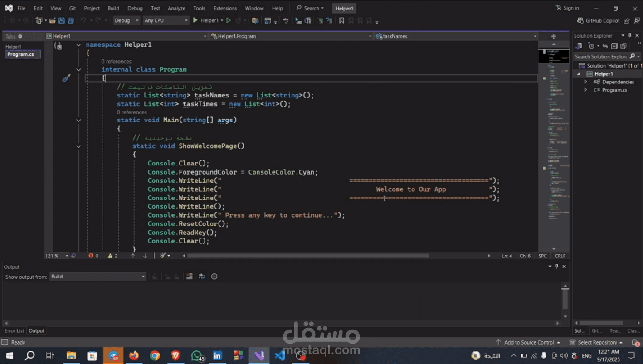Click the Output panel auto-hide pin
643x364 pixels.
pos(557,267)
